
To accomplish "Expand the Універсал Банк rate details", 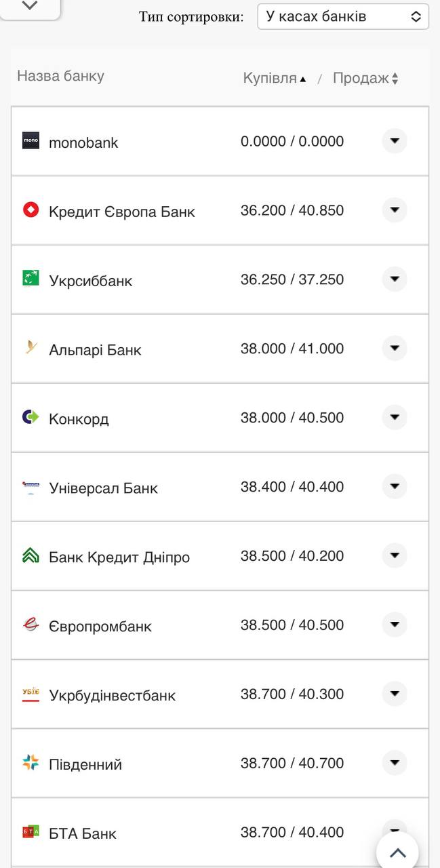I will click(x=394, y=486).
